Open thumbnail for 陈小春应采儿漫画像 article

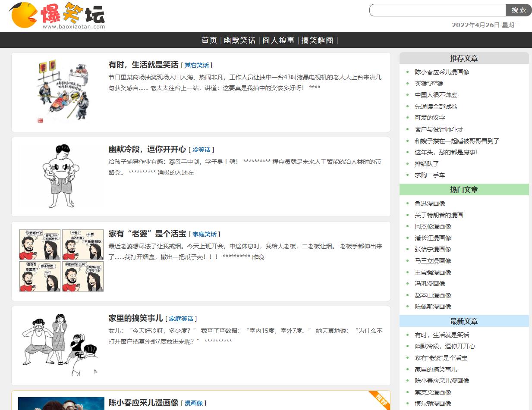(x=61, y=404)
